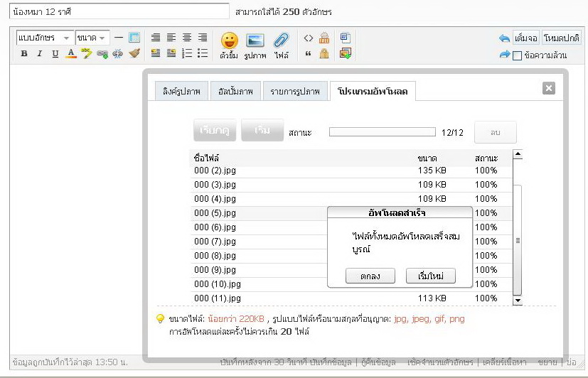Click the บันทึกข้อมูล save data link
588x378 pixels.
[331, 362]
